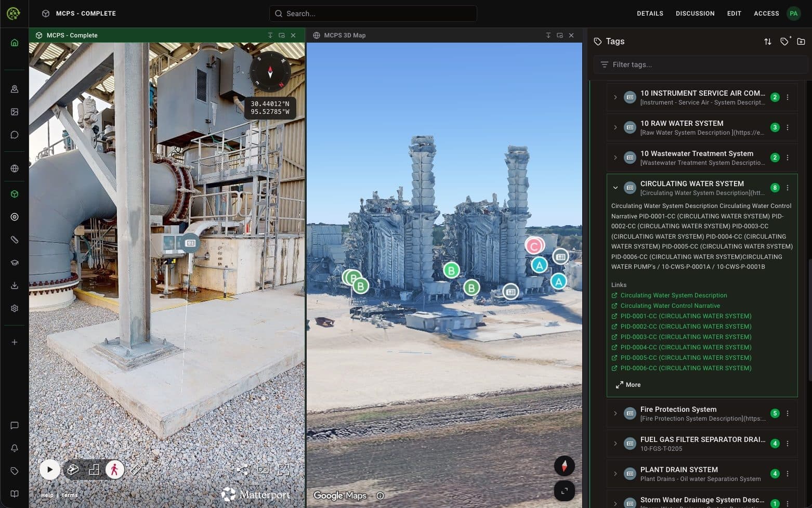Click the download sidebar icon
The height and width of the screenshot is (508, 812).
(x=15, y=285)
